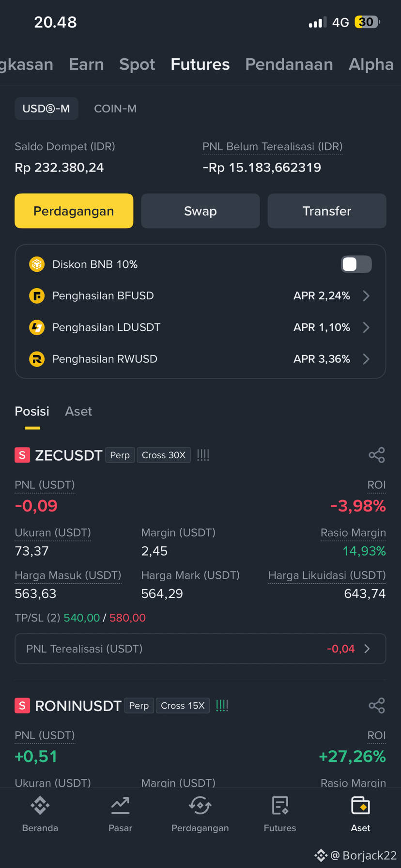Tap the RONINUSDT share icon
Viewport: 401px width, 868px height.
point(376,705)
